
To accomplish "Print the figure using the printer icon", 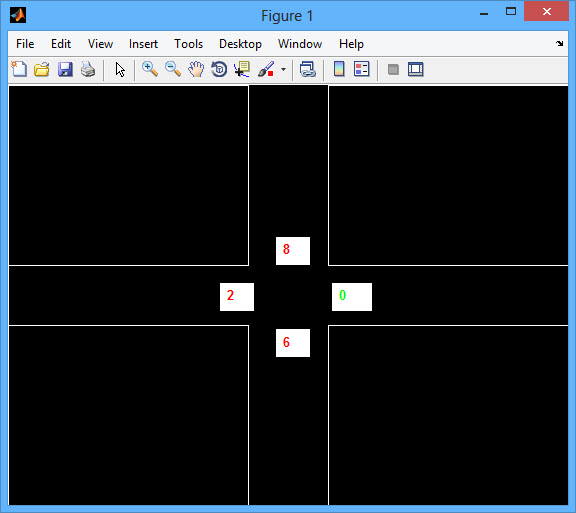I will [88, 69].
